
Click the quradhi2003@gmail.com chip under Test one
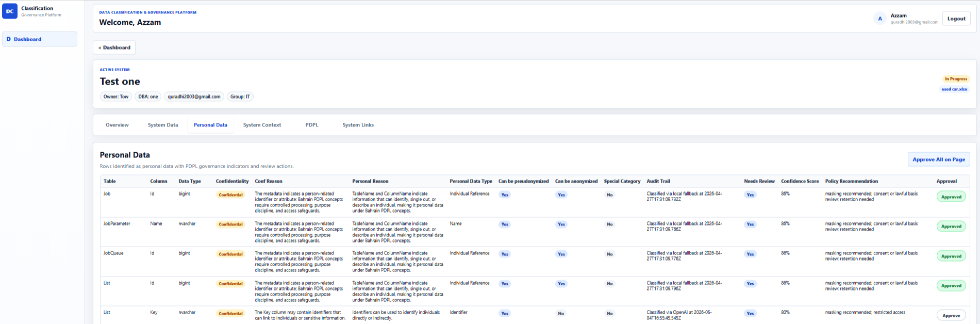[194, 96]
